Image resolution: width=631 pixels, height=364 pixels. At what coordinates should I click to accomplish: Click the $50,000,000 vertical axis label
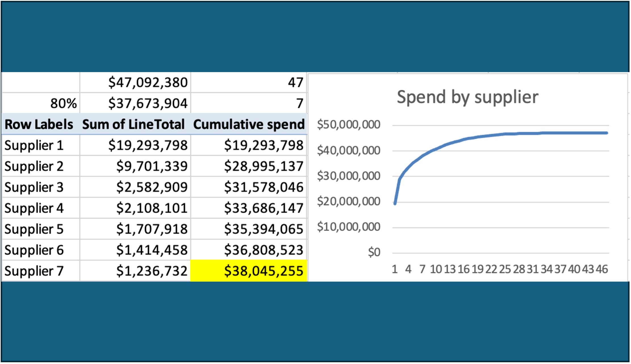point(349,124)
